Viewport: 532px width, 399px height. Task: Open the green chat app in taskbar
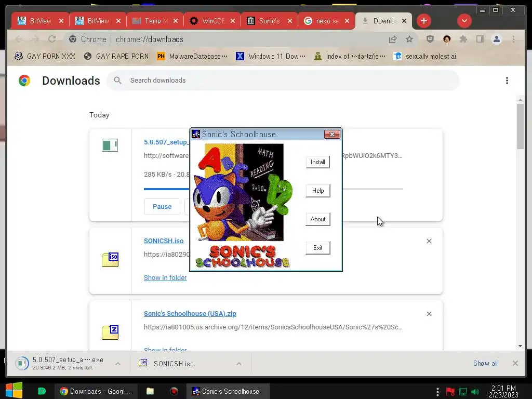tap(42, 391)
